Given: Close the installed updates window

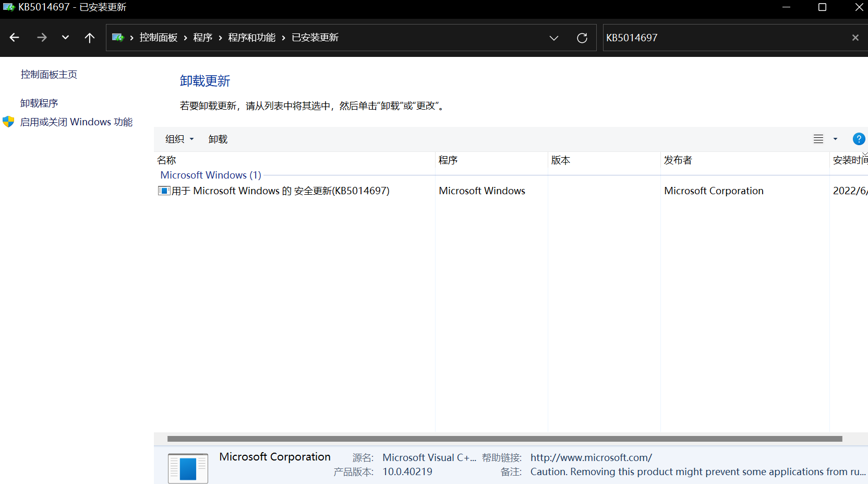Looking at the screenshot, I should (x=859, y=7).
